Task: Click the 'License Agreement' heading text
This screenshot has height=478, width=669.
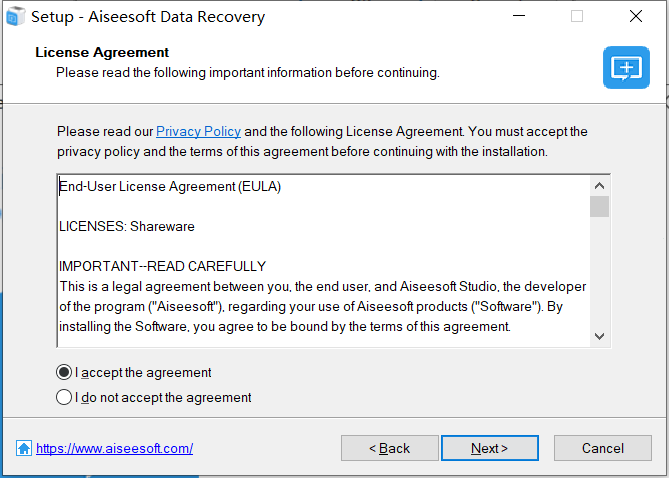Action: (102, 52)
